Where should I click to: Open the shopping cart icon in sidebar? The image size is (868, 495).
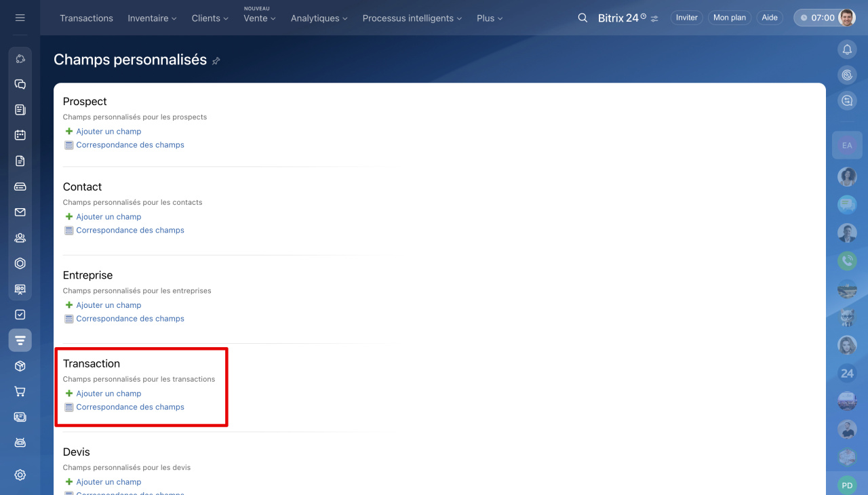coord(20,391)
